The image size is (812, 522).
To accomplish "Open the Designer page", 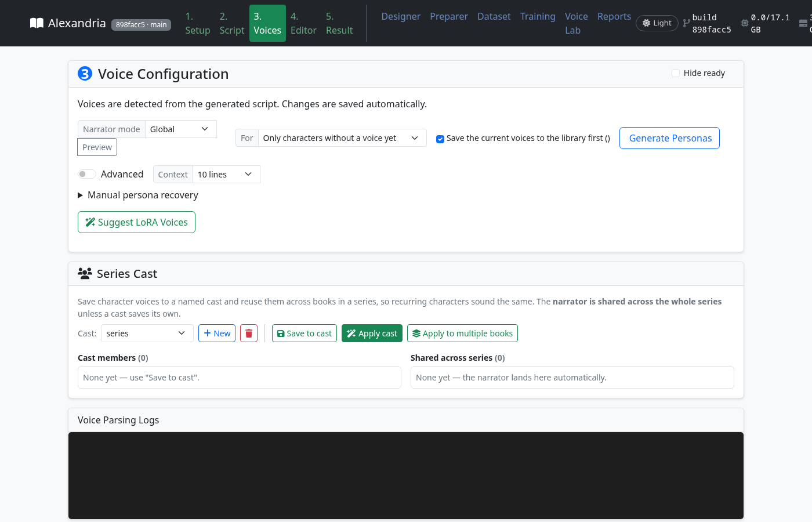I will pyautogui.click(x=401, y=16).
